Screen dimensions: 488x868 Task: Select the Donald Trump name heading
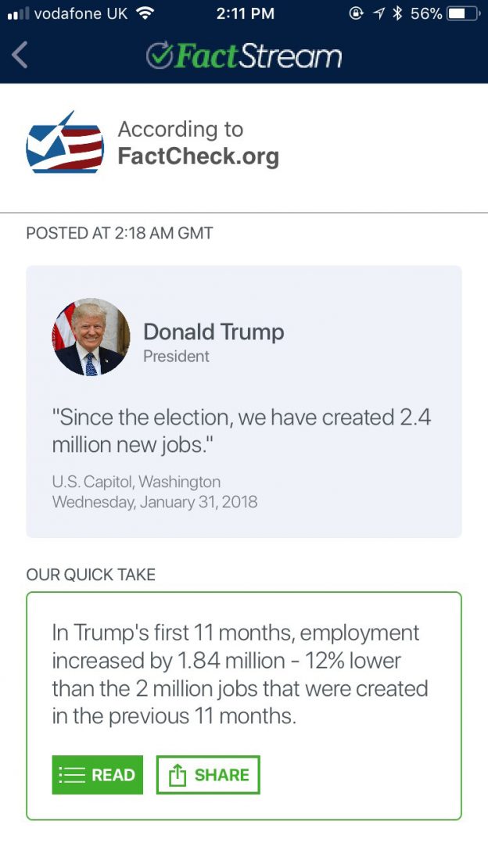point(213,332)
